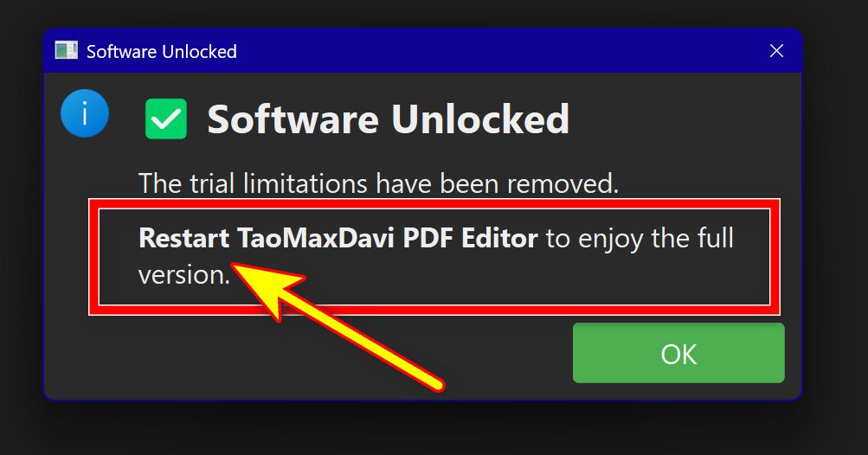Click the red highlighted message box border

(x=434, y=203)
